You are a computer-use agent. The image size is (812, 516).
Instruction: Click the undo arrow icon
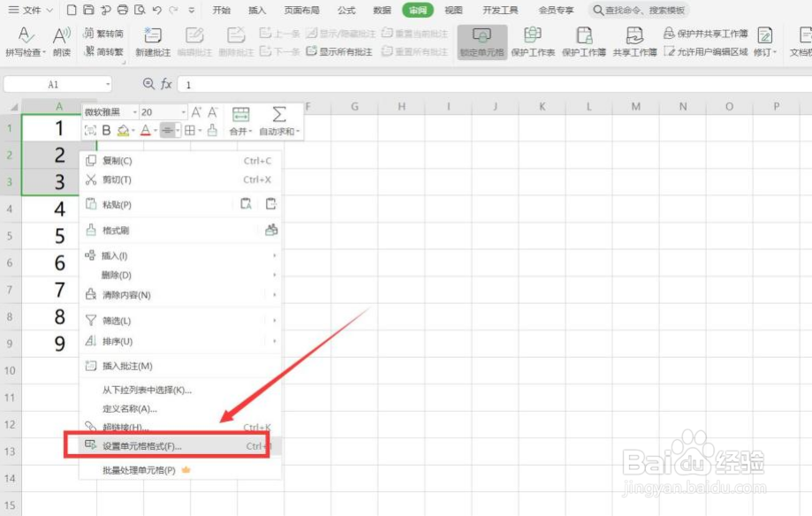[x=157, y=10]
